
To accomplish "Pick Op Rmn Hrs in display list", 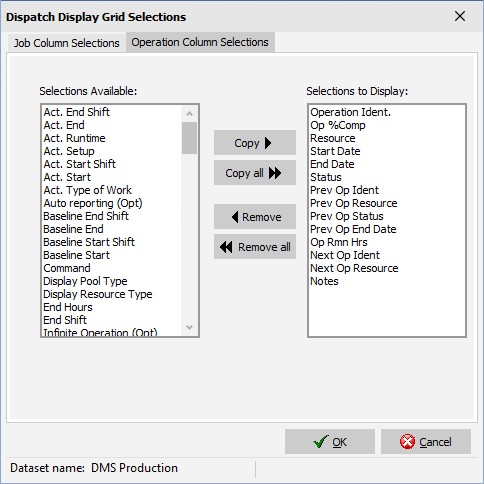I will 339,242.
